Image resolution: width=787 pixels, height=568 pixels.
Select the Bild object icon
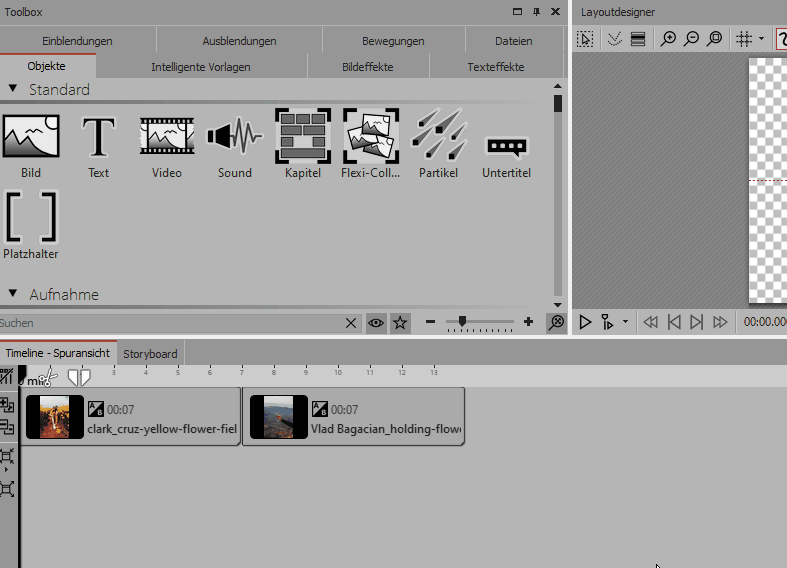(31, 137)
